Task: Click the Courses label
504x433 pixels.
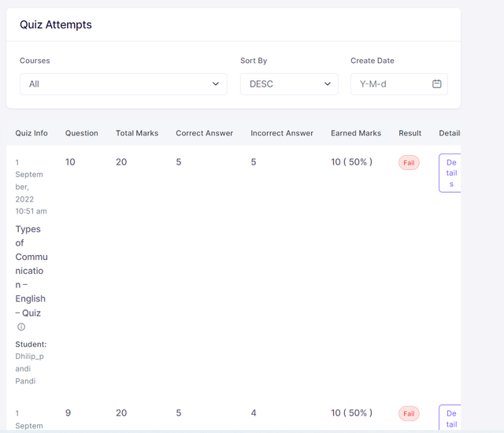Action: (35, 61)
